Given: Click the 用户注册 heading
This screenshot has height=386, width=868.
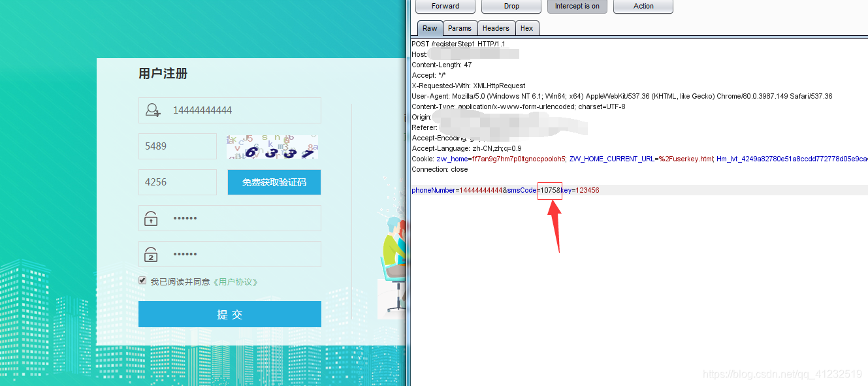Looking at the screenshot, I should click(x=163, y=73).
